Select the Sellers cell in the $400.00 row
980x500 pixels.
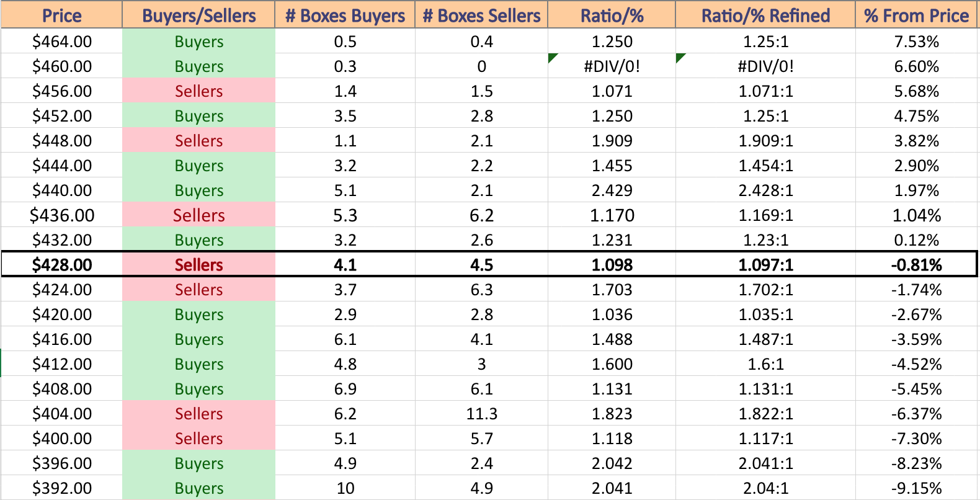[198, 439]
